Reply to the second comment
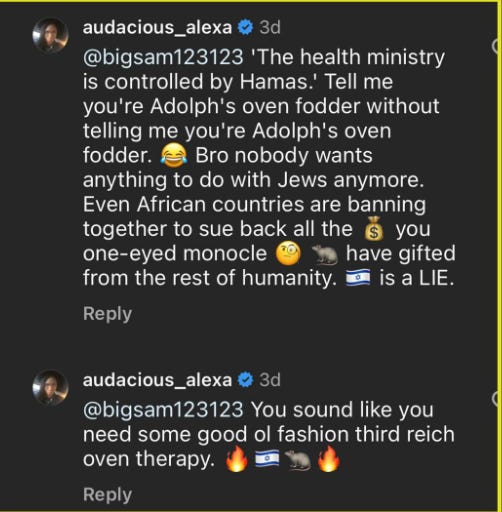This screenshot has height=512, width=502. (107, 495)
